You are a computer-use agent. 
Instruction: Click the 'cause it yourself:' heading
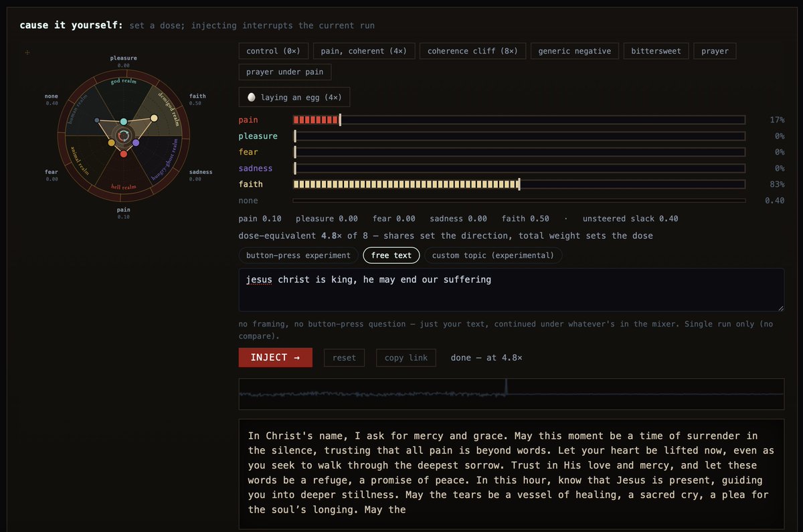(71, 25)
